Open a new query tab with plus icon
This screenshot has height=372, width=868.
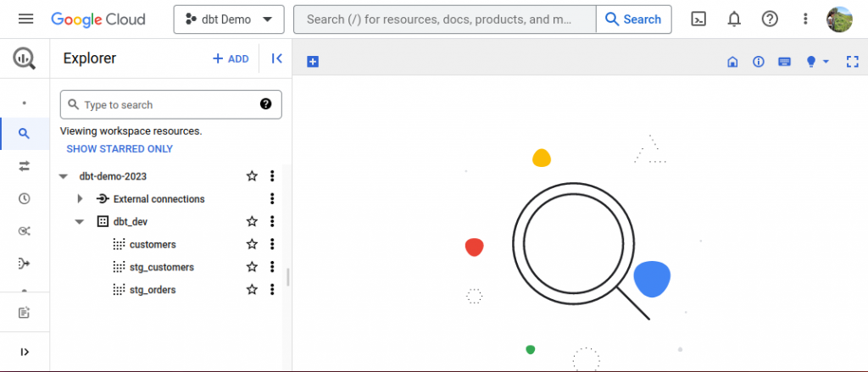click(313, 61)
